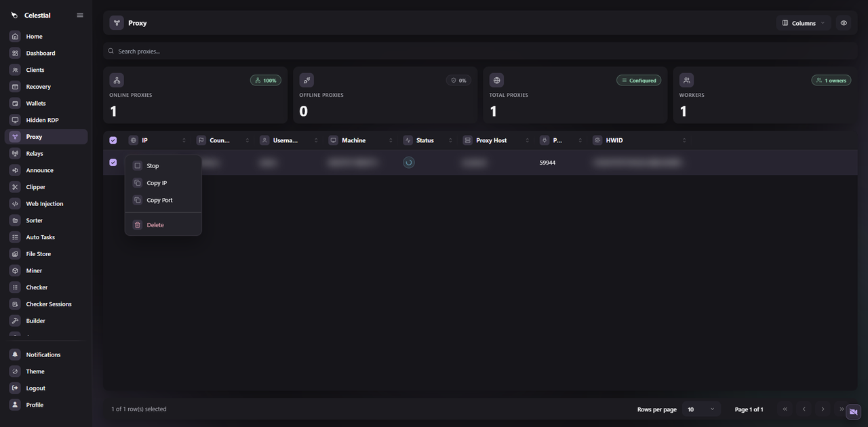Click the Celestial logo
The height and width of the screenshot is (427, 868).
(15, 15)
